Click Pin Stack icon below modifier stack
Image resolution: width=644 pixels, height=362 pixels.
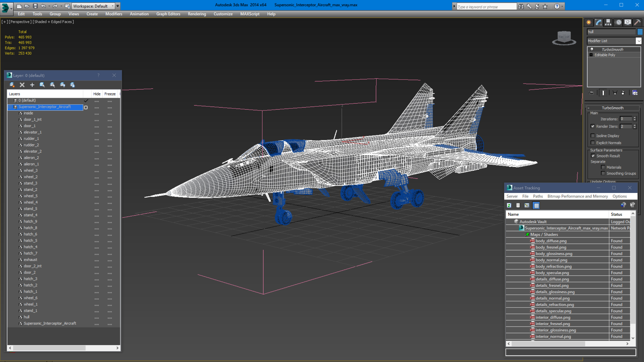pos(591,93)
